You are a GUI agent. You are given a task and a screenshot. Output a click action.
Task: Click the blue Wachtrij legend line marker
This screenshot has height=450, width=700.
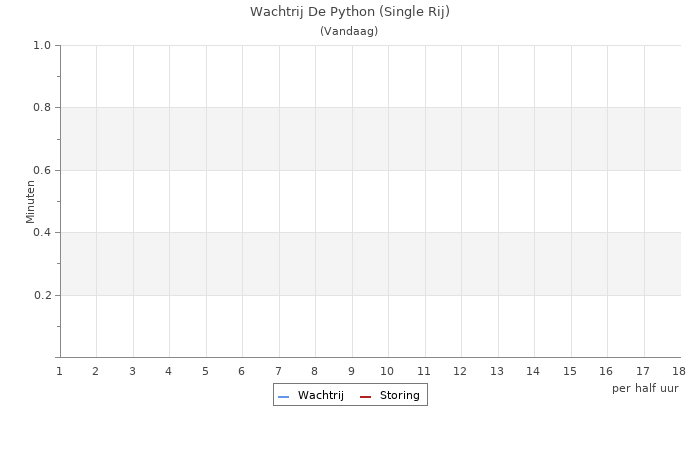click(283, 397)
